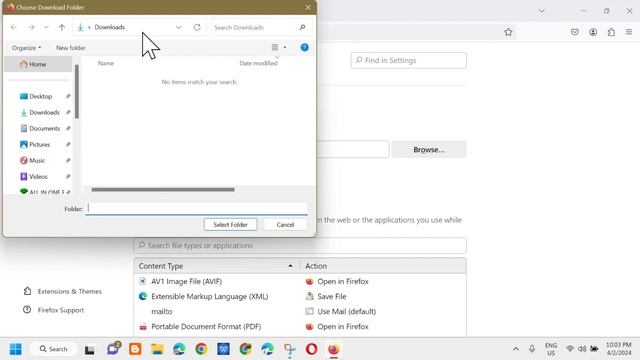The height and width of the screenshot is (360, 640).
Task: Open view options dropdown arrow
Action: click(285, 47)
